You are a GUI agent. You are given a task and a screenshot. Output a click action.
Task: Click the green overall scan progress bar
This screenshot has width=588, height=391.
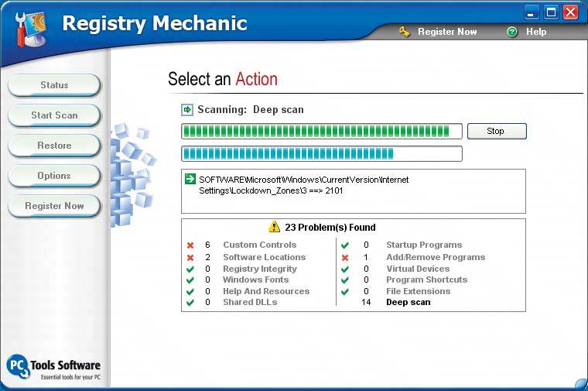[x=321, y=131]
